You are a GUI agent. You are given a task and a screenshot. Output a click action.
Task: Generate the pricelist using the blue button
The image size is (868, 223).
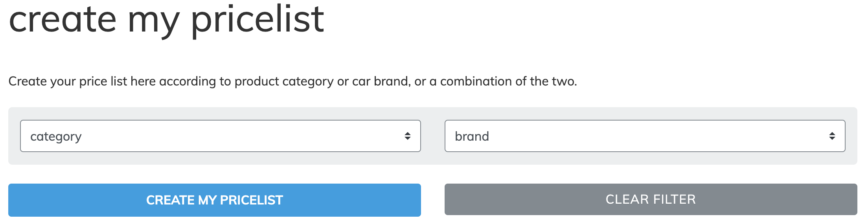tap(215, 200)
